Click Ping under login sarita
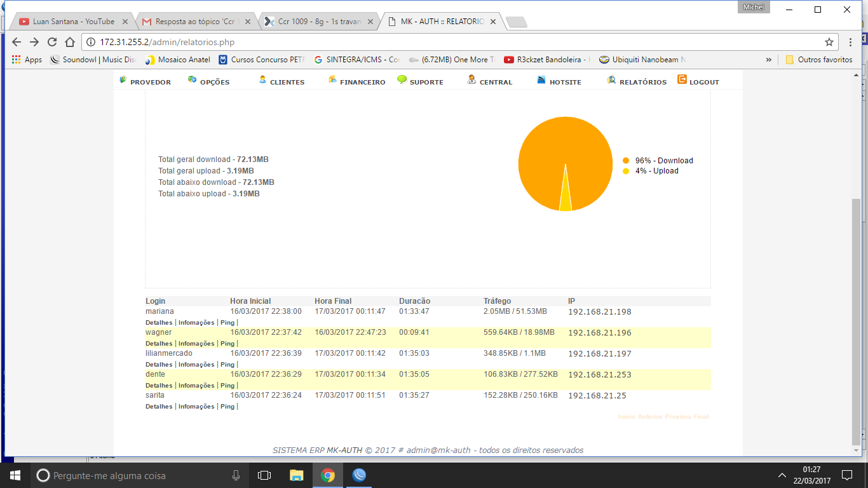 [x=227, y=407]
